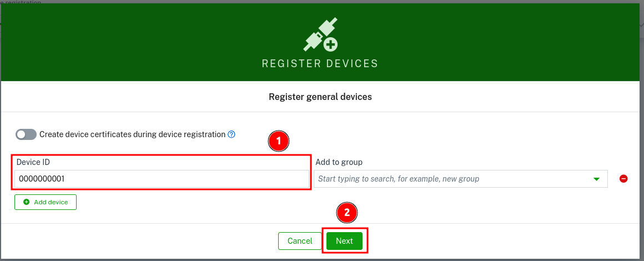Click the Add to group label
Image resolution: width=644 pixels, height=261 pixels.
click(x=339, y=162)
